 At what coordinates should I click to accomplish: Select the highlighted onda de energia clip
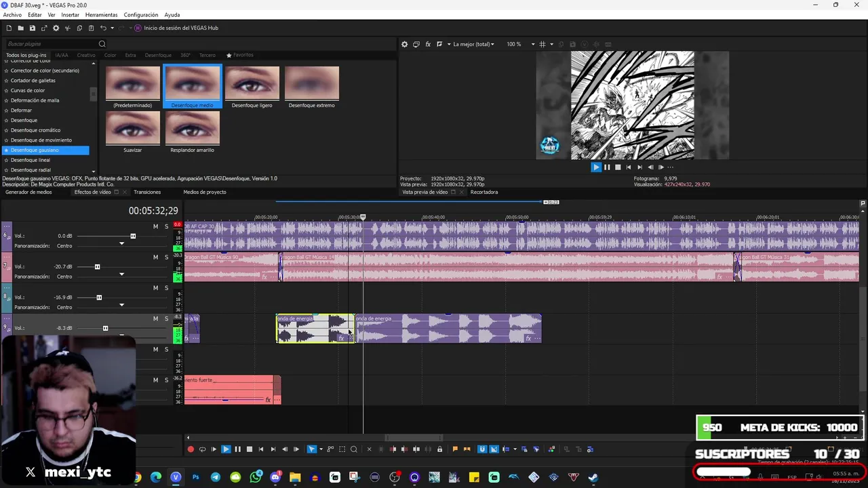pos(315,328)
